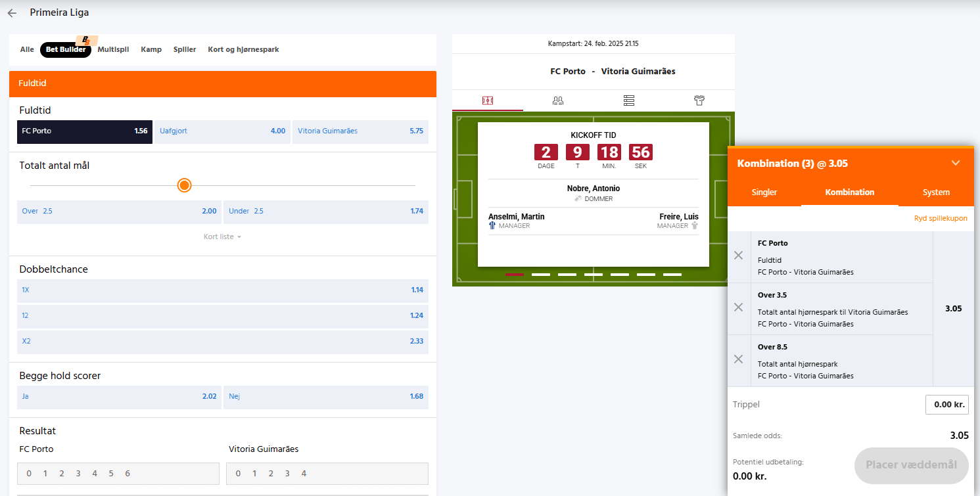The height and width of the screenshot is (496, 980).
Task: Select Dobbeltchance X2 at 2.33
Action: [x=223, y=342]
